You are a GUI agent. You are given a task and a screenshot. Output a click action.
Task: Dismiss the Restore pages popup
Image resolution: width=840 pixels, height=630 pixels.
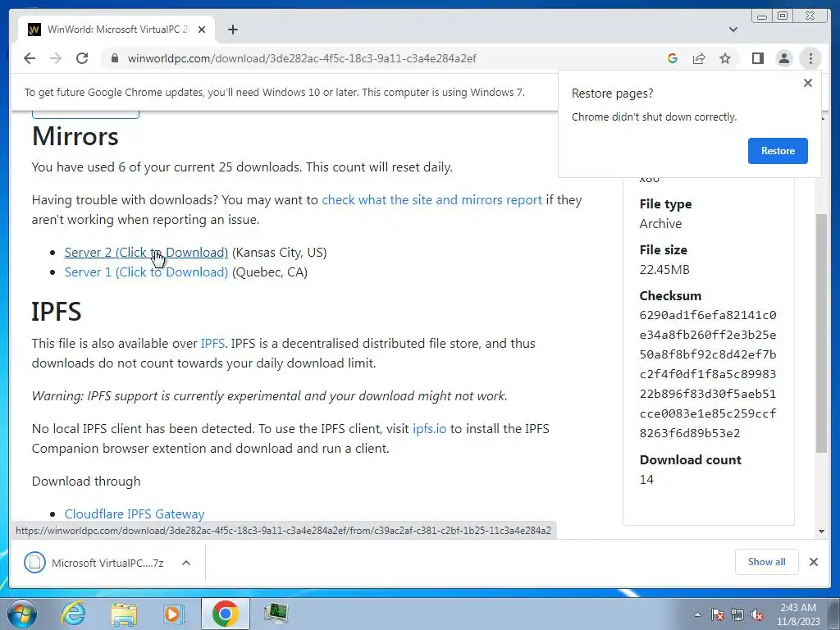pos(808,83)
